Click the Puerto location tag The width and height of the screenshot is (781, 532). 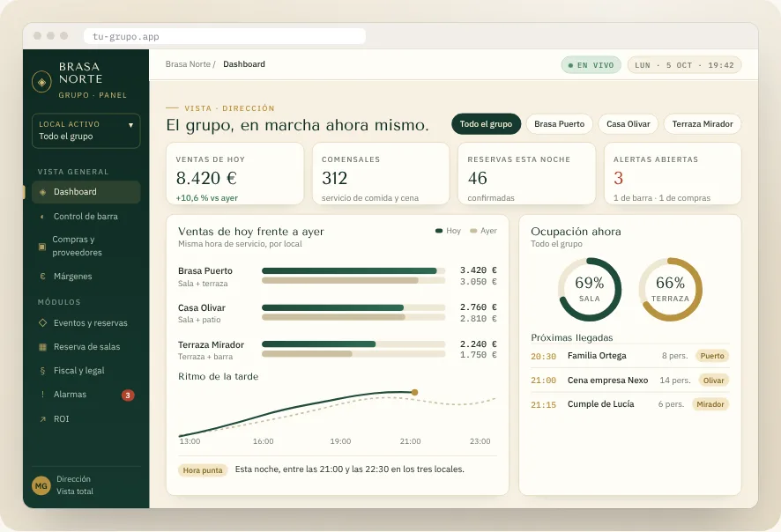coord(712,356)
